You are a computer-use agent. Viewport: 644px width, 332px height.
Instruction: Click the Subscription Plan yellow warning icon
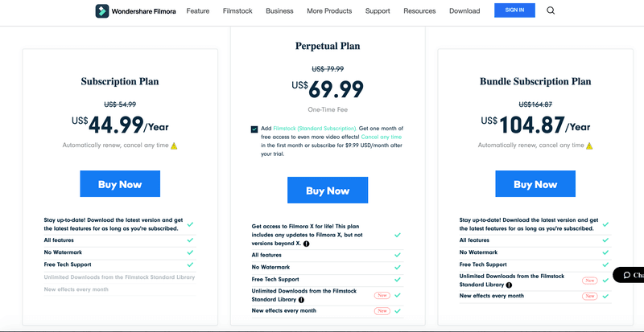click(174, 146)
